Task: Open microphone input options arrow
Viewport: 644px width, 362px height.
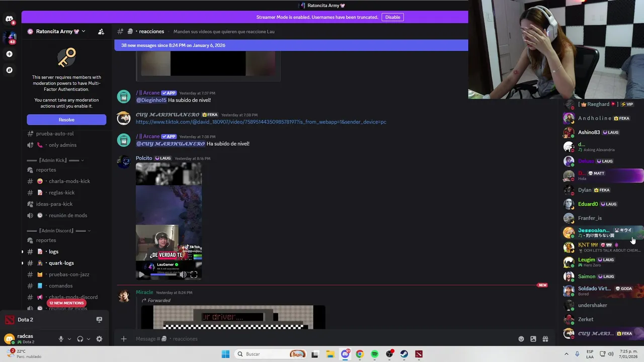Action: pos(69,339)
